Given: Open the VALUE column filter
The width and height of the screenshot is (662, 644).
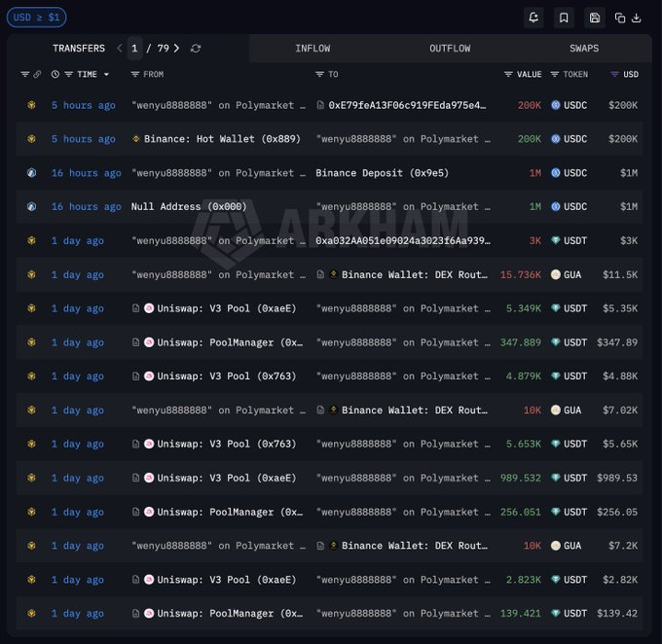Looking at the screenshot, I should 508,74.
